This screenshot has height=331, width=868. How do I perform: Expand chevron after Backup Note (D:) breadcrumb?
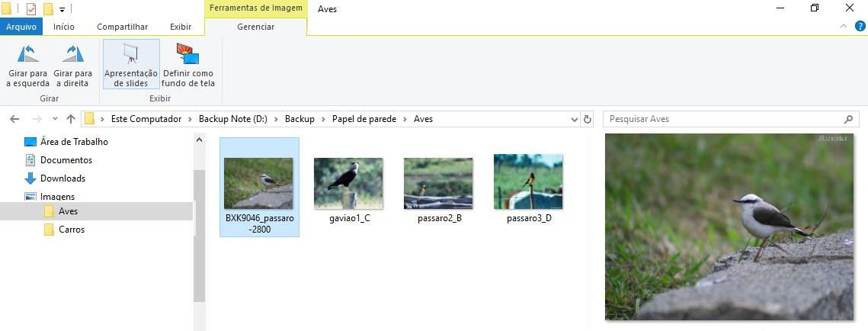point(276,119)
